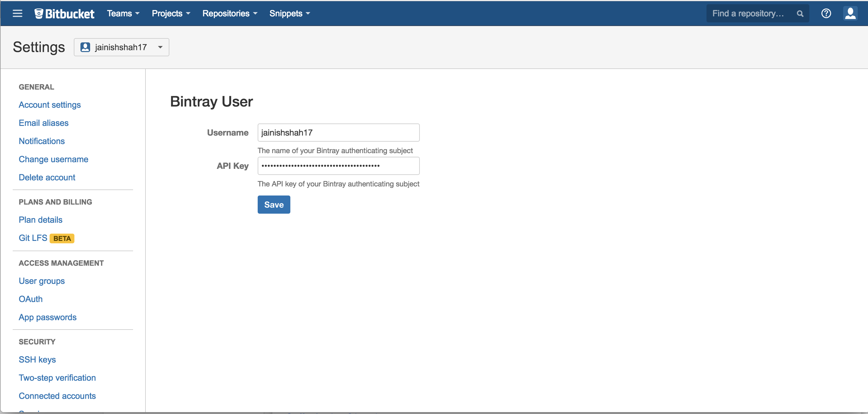This screenshot has height=414, width=868.
Task: Open Two-step verification settings
Action: point(57,378)
